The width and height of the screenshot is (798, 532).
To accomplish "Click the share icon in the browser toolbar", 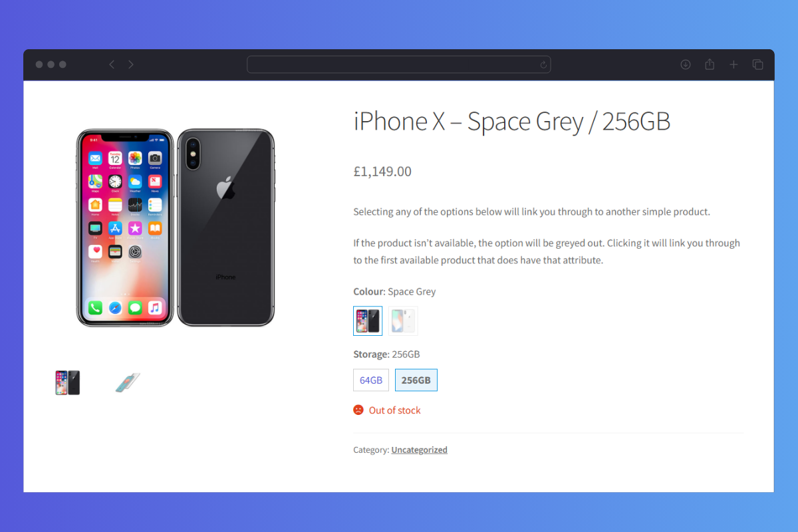I will tap(710, 64).
